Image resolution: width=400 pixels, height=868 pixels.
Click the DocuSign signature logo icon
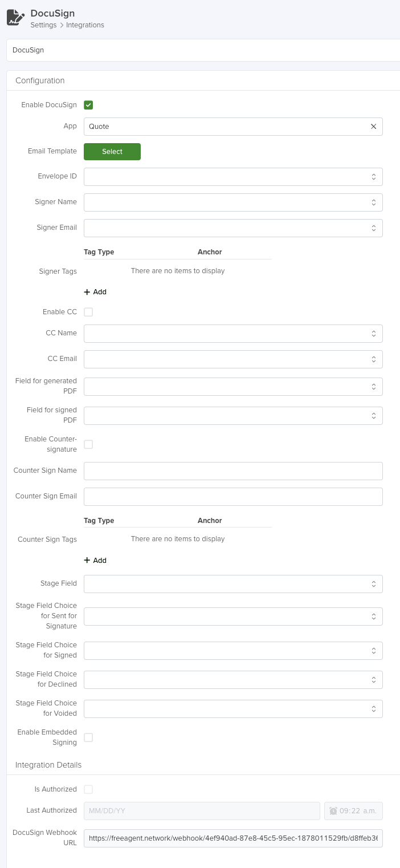click(15, 17)
